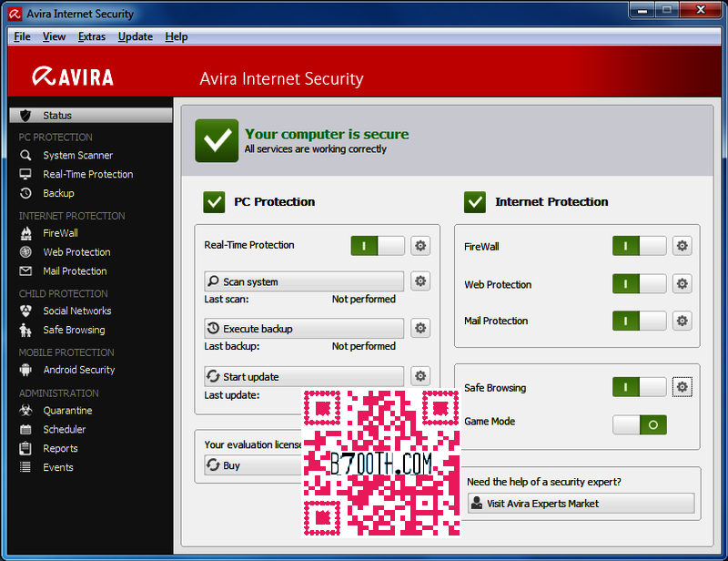Open Start update settings gear
The width and height of the screenshot is (728, 561).
[x=420, y=376]
